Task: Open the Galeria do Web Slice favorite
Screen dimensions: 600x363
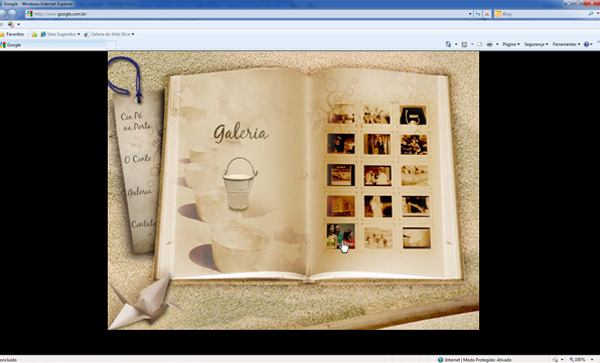Action: coord(109,34)
